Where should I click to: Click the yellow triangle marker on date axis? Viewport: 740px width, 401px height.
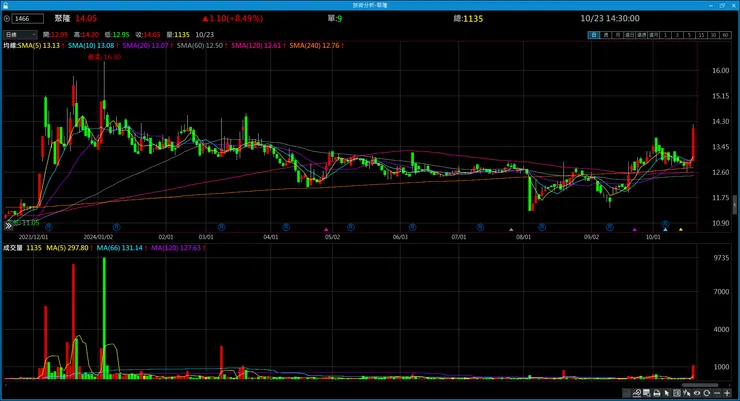tap(681, 230)
